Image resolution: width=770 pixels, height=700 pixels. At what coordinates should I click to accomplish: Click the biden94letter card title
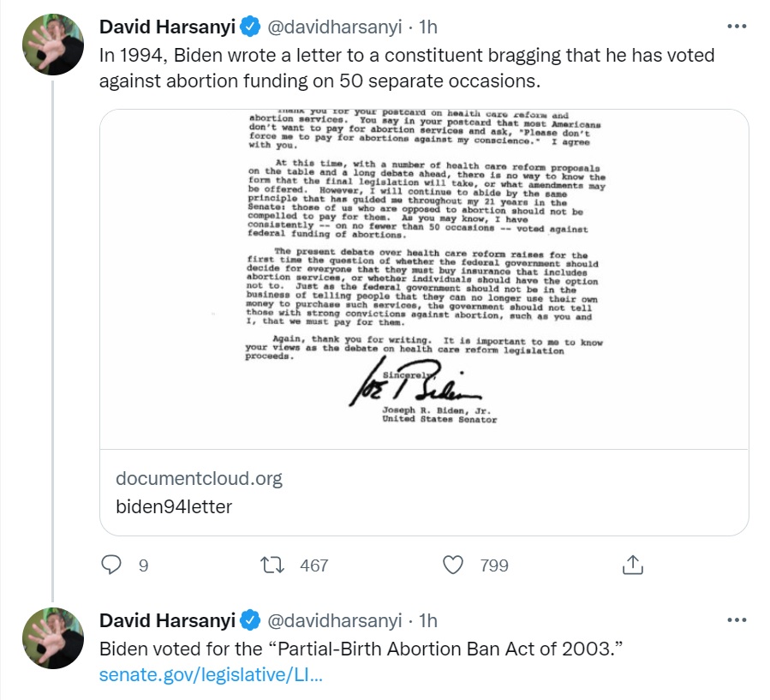click(174, 506)
